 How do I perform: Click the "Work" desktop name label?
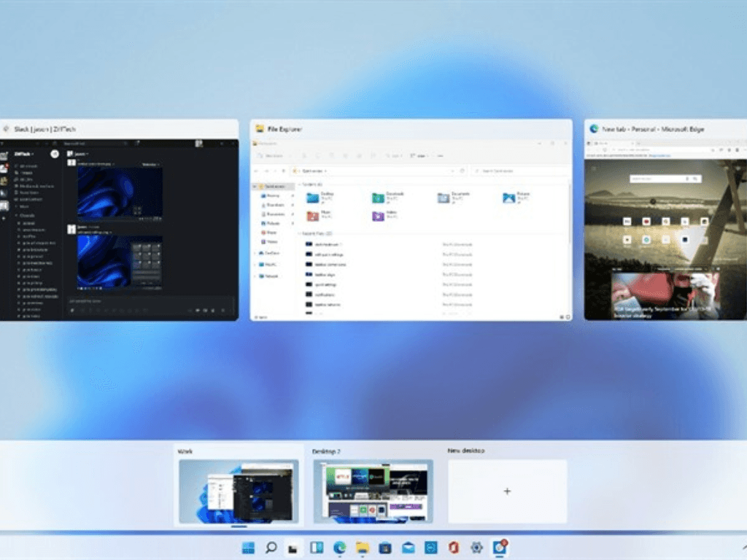[x=187, y=451]
